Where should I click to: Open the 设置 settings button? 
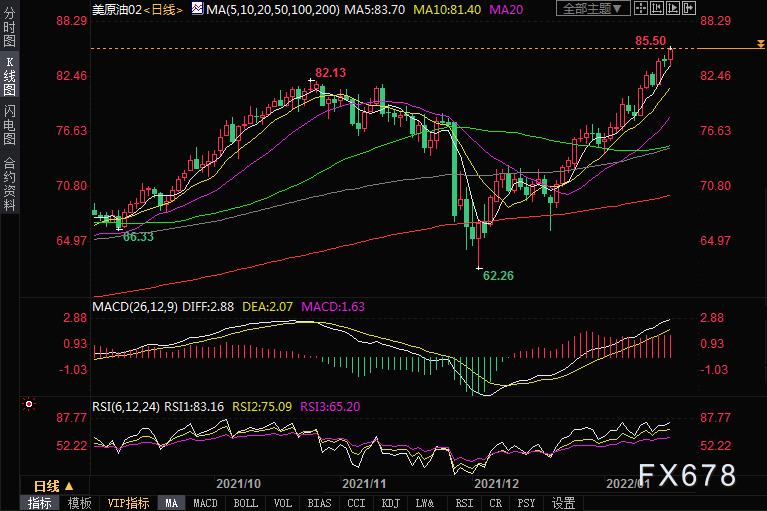[564, 503]
